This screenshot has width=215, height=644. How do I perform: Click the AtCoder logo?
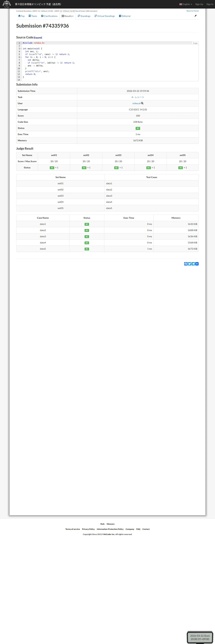[7, 4]
